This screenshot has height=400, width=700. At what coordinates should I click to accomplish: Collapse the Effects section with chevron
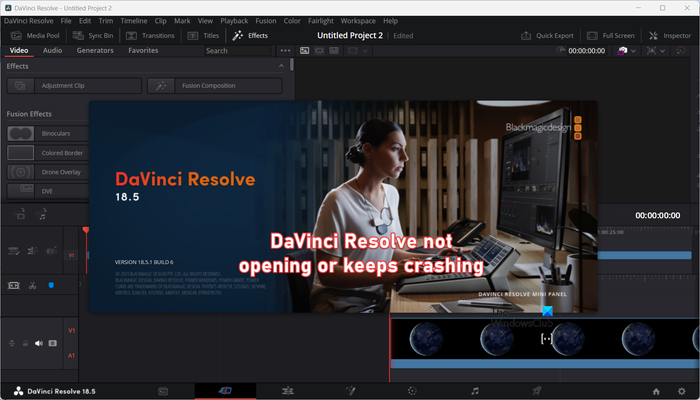coord(281,66)
